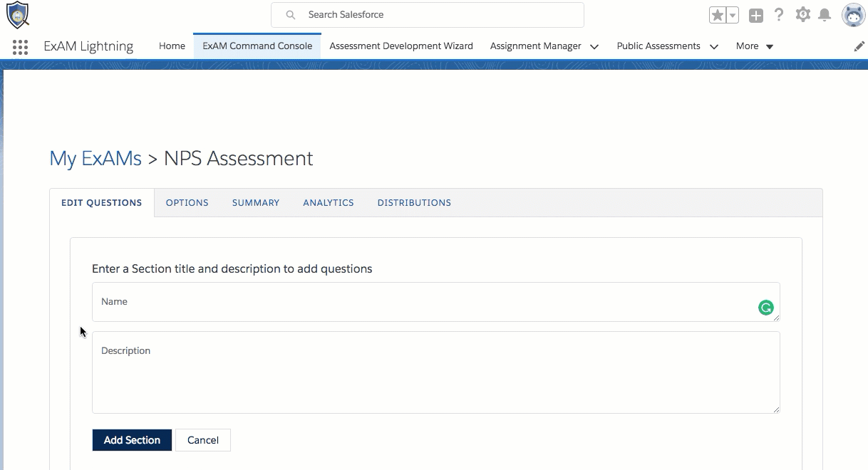
Task: Switch to the Options tab
Action: (x=187, y=203)
